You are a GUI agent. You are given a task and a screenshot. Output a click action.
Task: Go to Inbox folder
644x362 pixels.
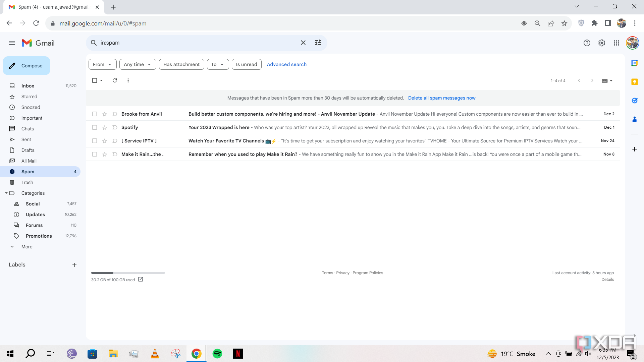coord(40,86)
